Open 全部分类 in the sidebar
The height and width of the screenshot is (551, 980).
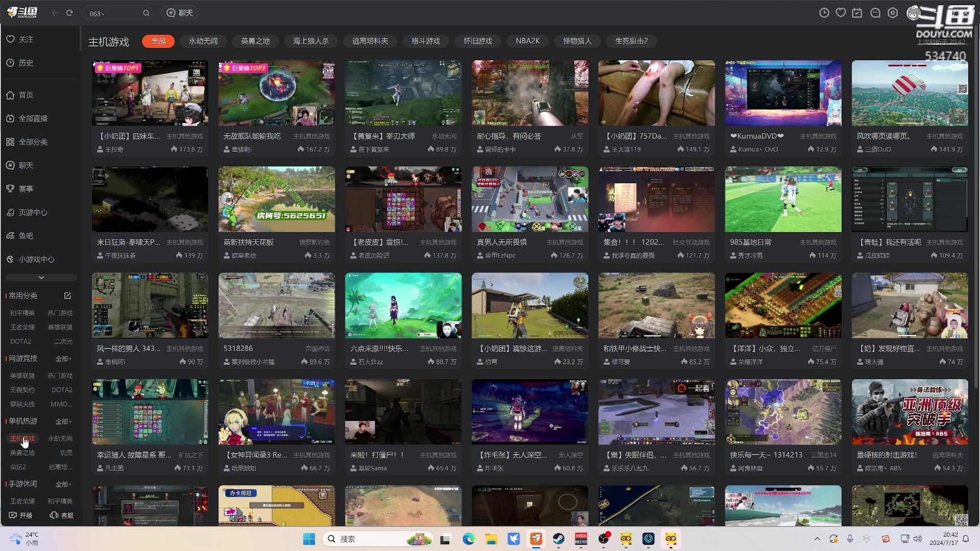27,142
